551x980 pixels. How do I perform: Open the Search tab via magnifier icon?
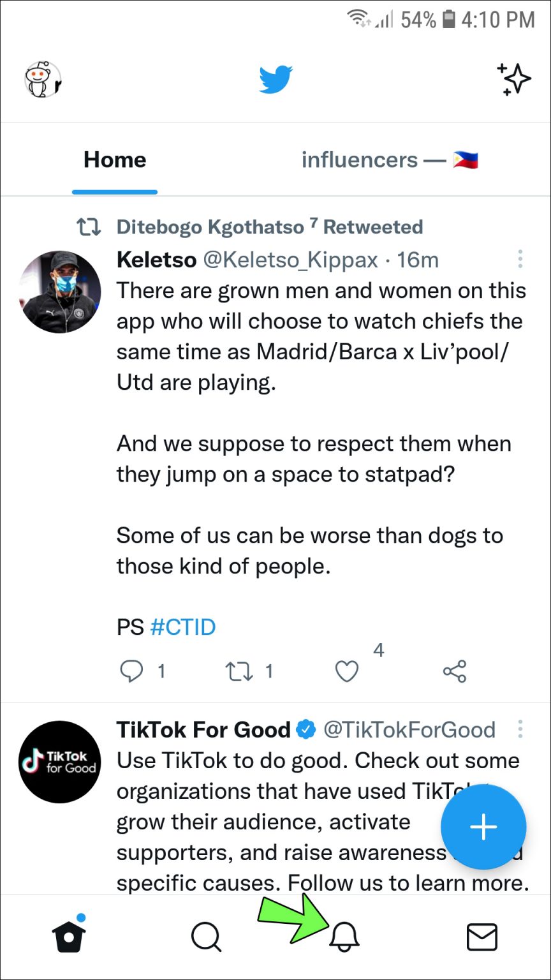pos(205,935)
